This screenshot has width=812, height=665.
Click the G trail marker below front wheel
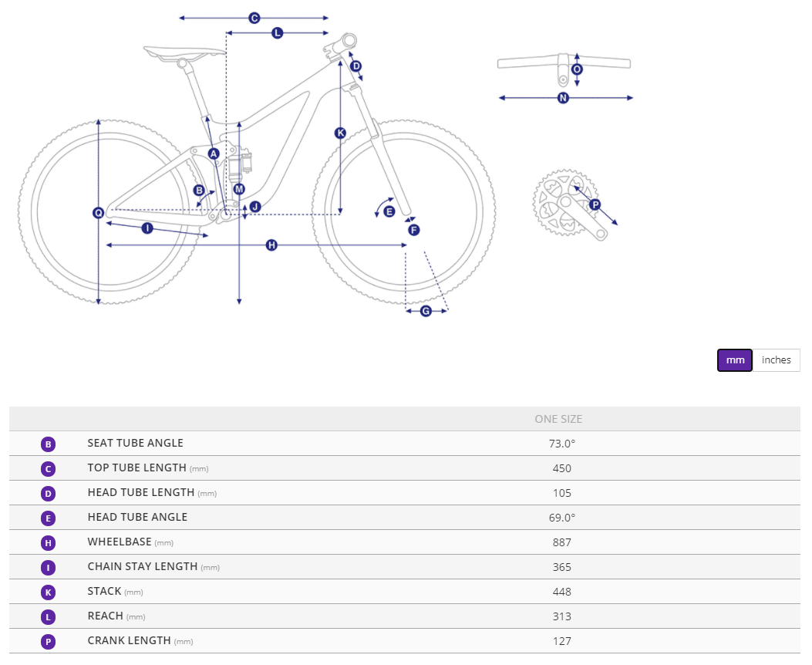(x=426, y=311)
